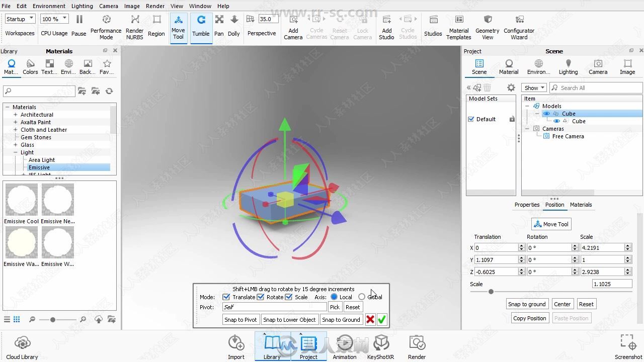Open the Cloud Library
The image size is (644, 362).
(22, 347)
